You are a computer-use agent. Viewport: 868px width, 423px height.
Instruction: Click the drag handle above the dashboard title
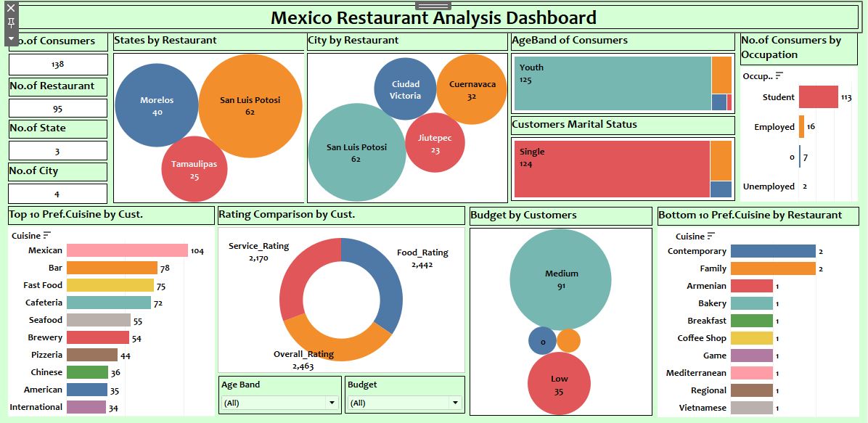pos(423,5)
